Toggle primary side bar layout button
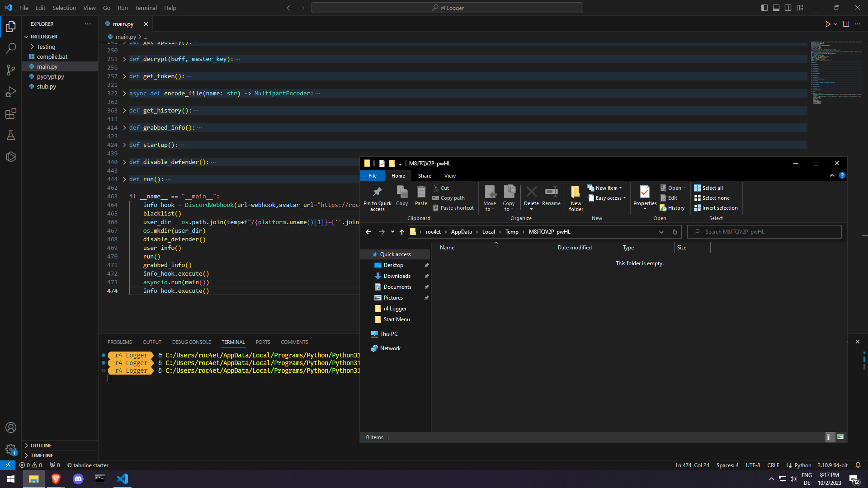The image size is (868, 488). coord(764,8)
